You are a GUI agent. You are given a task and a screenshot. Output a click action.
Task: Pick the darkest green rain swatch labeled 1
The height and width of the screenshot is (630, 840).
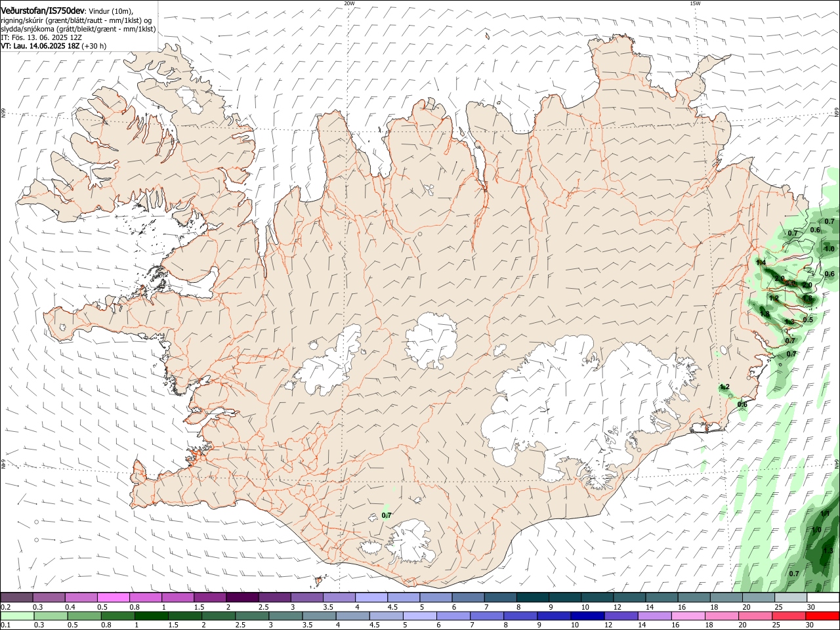pos(151,616)
